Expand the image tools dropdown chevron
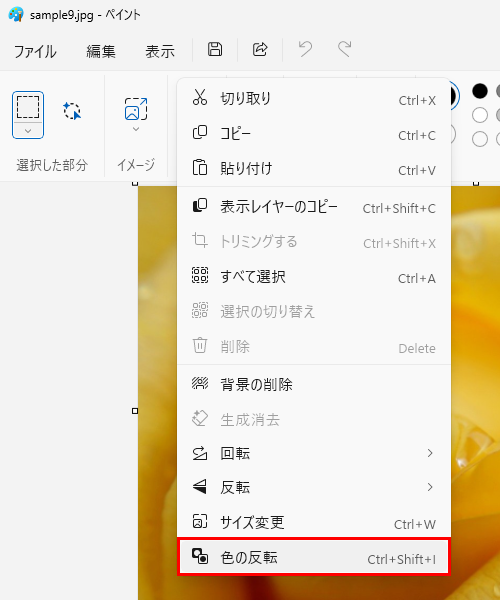This screenshot has width=500, height=600. point(136,129)
